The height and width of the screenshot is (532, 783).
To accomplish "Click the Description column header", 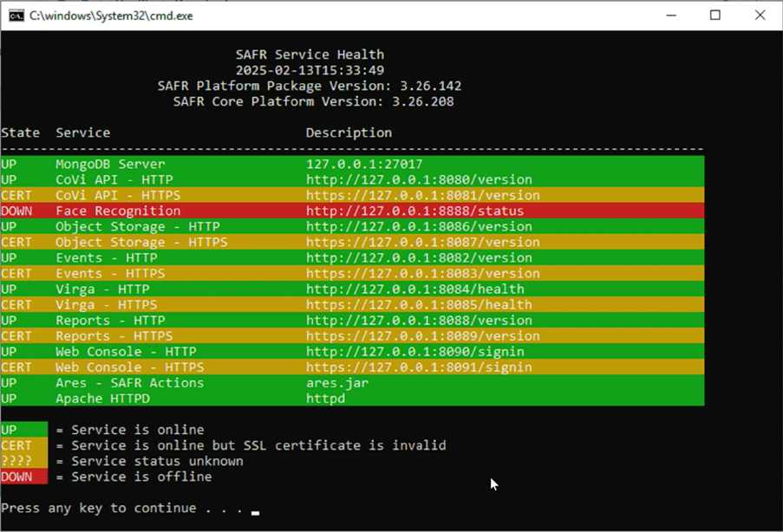I will 349,133.
